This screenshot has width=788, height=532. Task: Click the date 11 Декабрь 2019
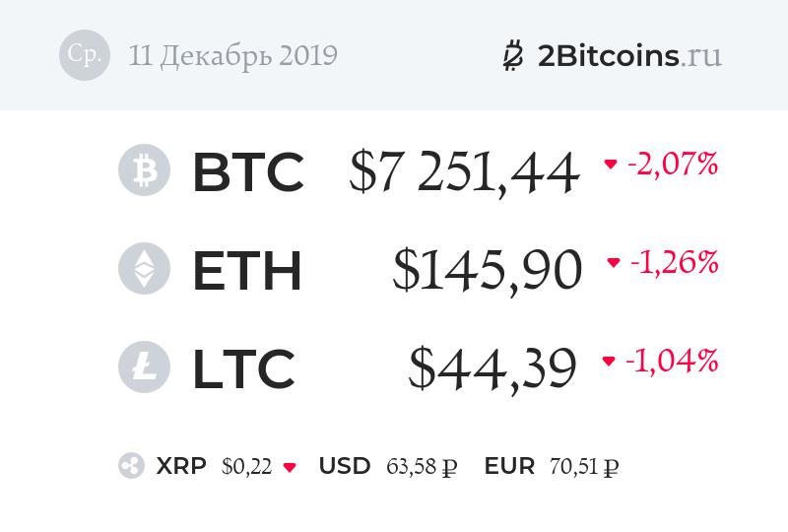pos(232,55)
